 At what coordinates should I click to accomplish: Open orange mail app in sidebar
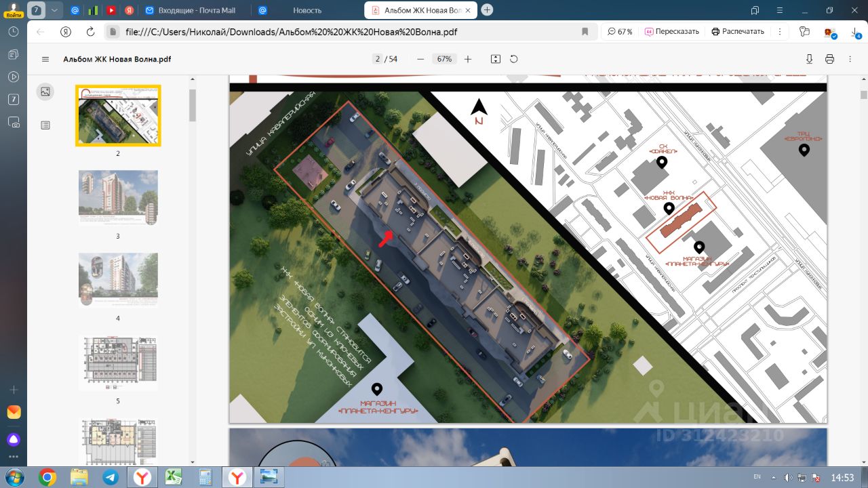pos(14,412)
